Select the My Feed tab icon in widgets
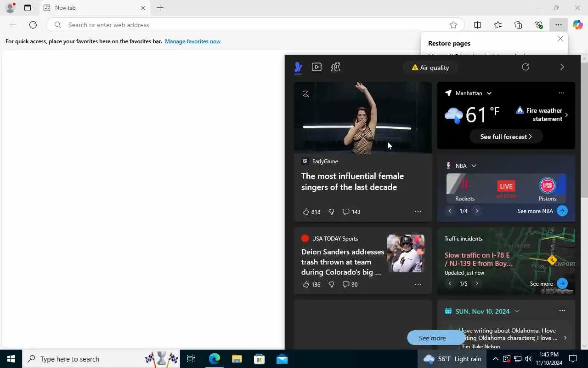The height and width of the screenshot is (368, 588). tap(298, 68)
